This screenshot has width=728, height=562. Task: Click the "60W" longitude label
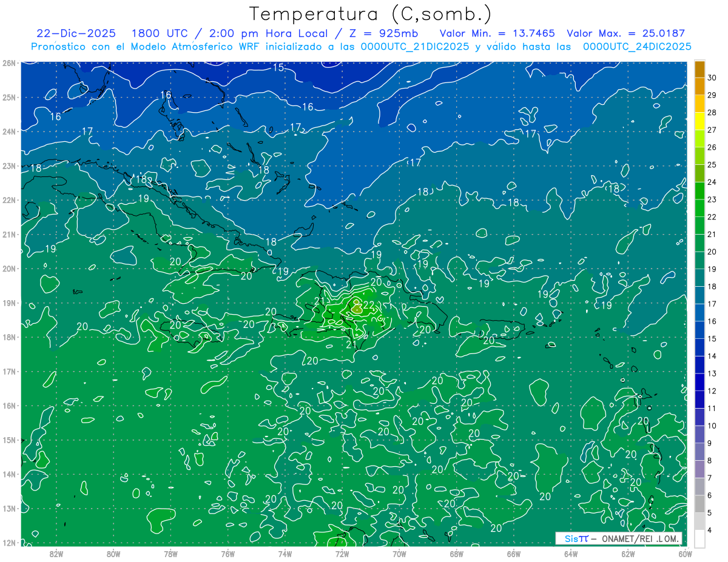click(685, 554)
